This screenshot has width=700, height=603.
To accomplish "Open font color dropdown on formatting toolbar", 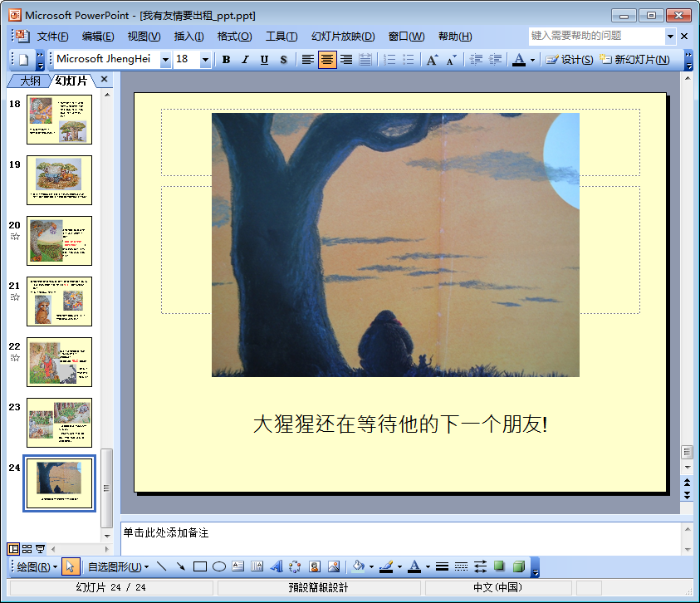I will coord(532,60).
